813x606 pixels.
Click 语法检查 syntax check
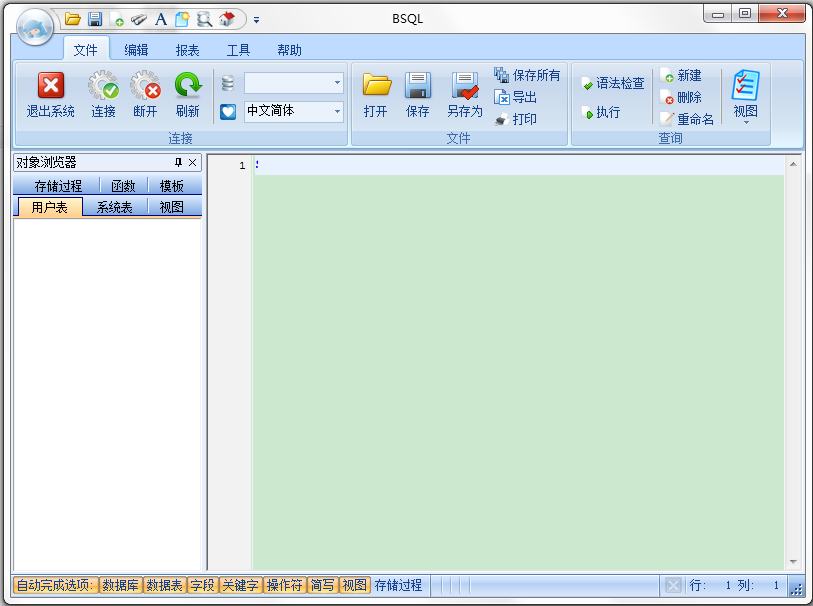(613, 83)
